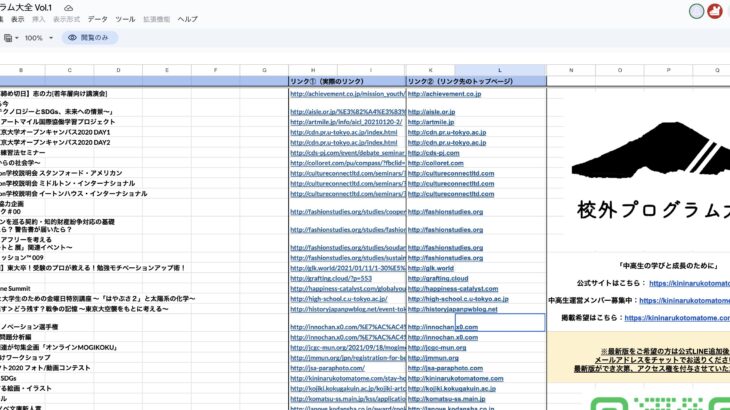Expand the filter views dropdown arrow
This screenshot has width=730, height=410.
point(17,38)
